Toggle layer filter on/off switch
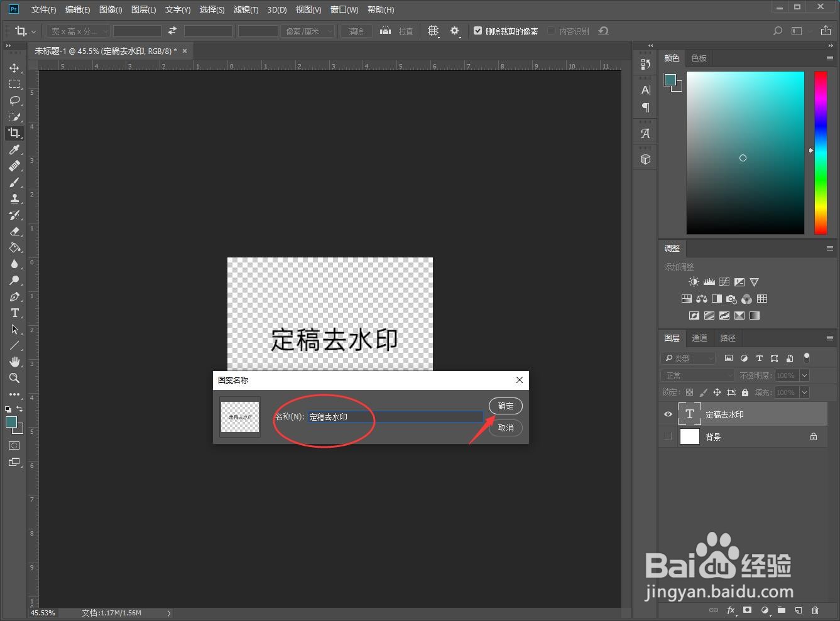This screenshot has width=840, height=621. (807, 358)
